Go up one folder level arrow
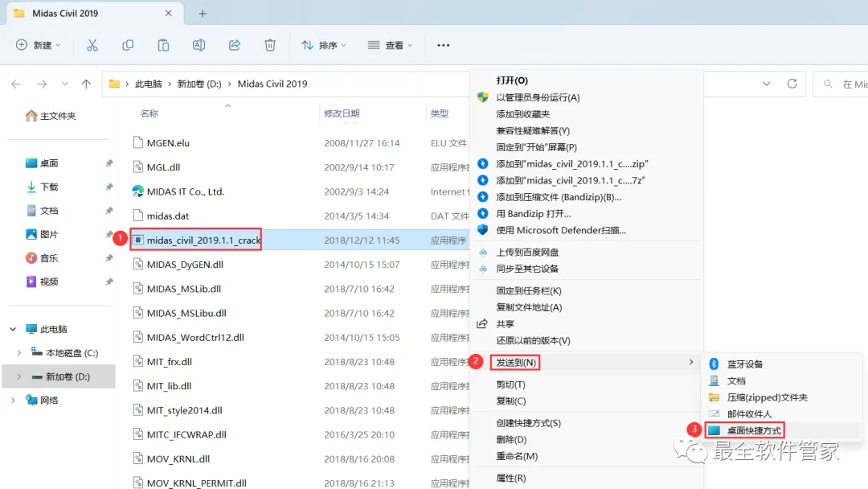868x489 pixels. pos(86,84)
